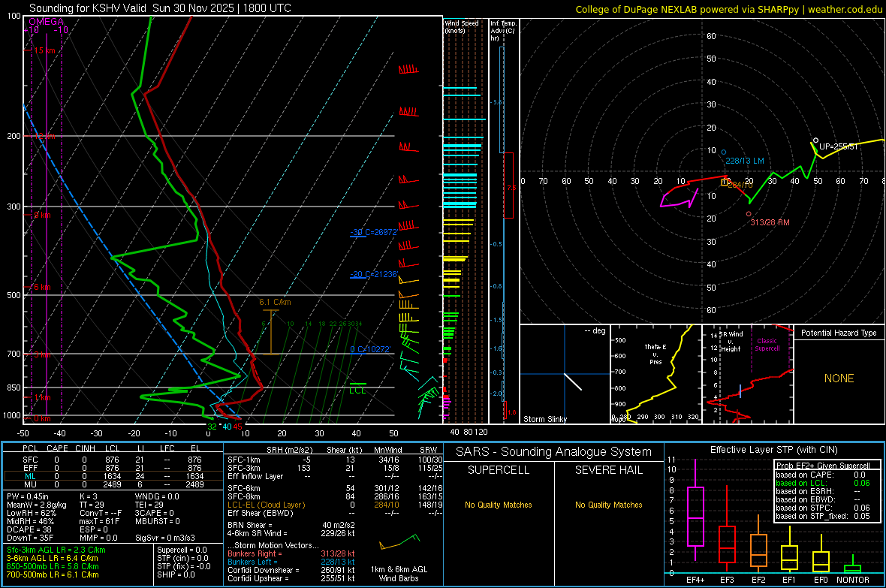Screen dimensions: 886x588
Task: Click the 'Effective Layer STP (with CIN)' title
Action: tap(773, 450)
